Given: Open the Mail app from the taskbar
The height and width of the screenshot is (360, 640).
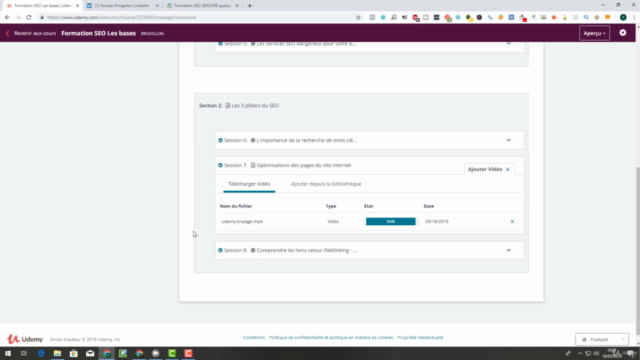Looking at the screenshot, I should 90,353.
